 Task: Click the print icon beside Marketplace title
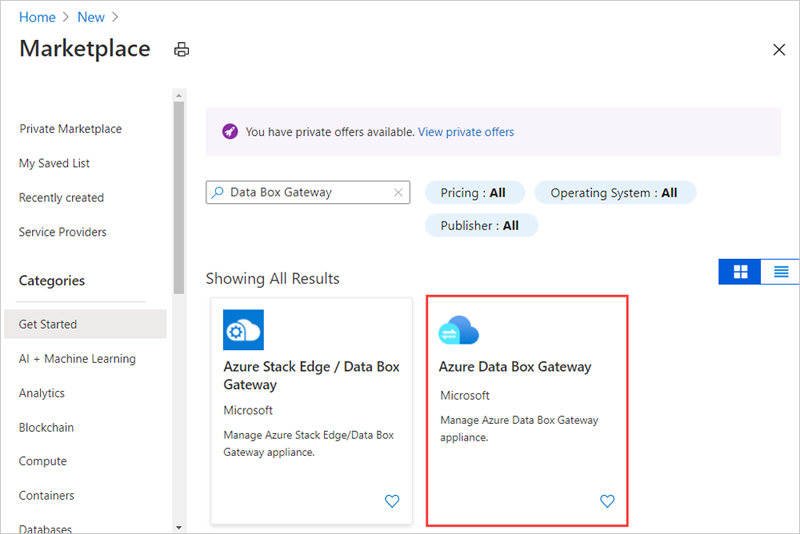click(181, 50)
